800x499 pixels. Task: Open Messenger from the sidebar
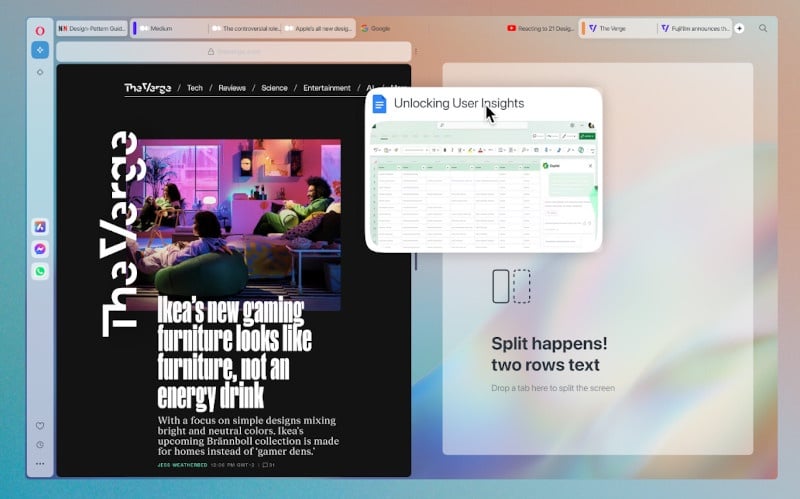click(x=40, y=249)
